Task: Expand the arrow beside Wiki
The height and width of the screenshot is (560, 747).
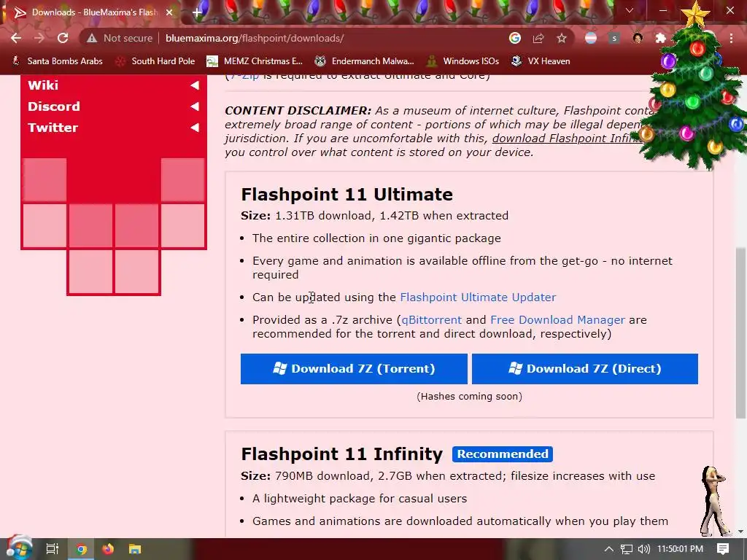Action: pyautogui.click(x=194, y=85)
